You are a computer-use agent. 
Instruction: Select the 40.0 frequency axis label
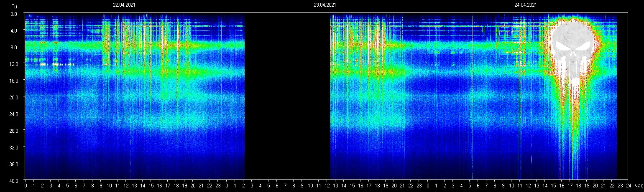pyautogui.click(x=13, y=181)
